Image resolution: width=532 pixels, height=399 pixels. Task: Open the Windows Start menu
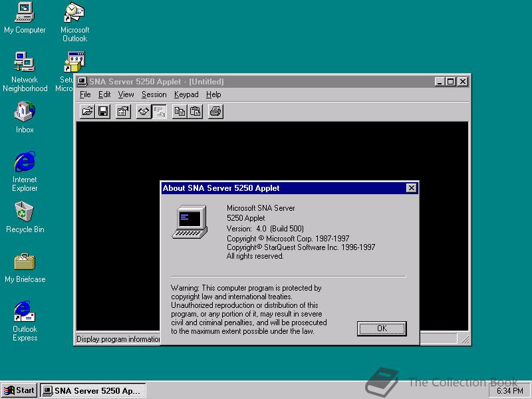(x=19, y=390)
